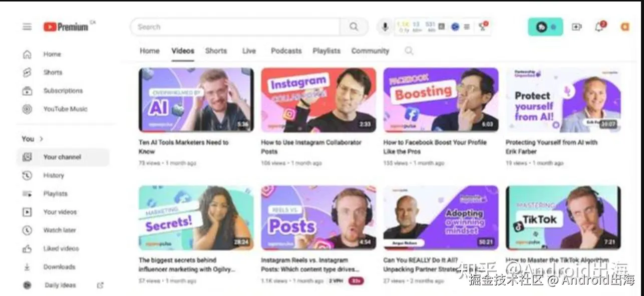Open the notifications bell
The height and width of the screenshot is (296, 644).
[599, 27]
